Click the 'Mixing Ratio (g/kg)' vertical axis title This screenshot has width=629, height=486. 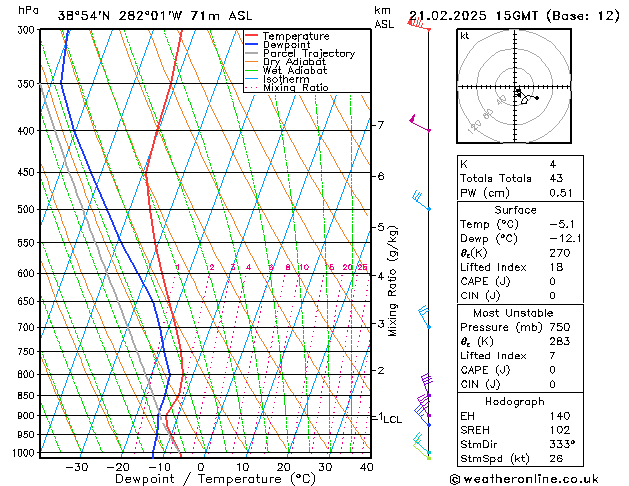392,281
